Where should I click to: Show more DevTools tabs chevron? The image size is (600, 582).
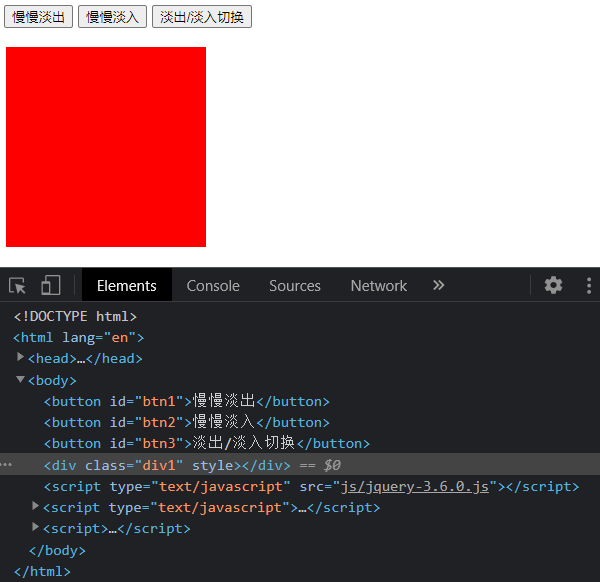pos(439,285)
